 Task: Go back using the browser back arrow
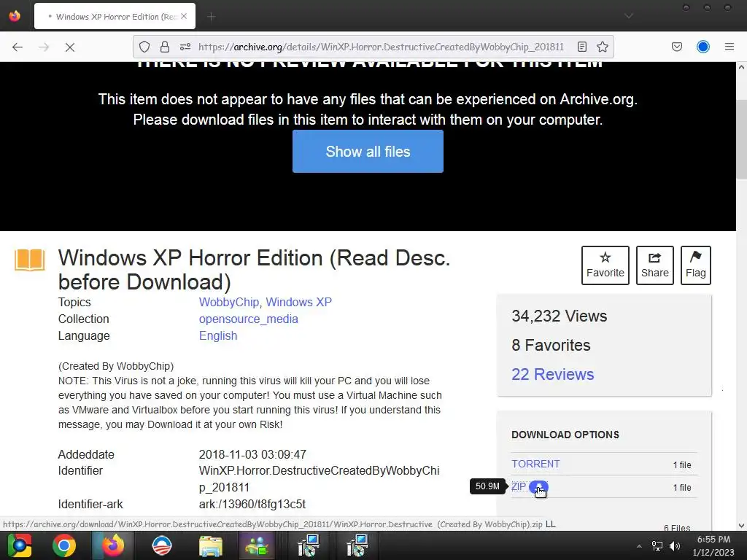[x=18, y=47]
